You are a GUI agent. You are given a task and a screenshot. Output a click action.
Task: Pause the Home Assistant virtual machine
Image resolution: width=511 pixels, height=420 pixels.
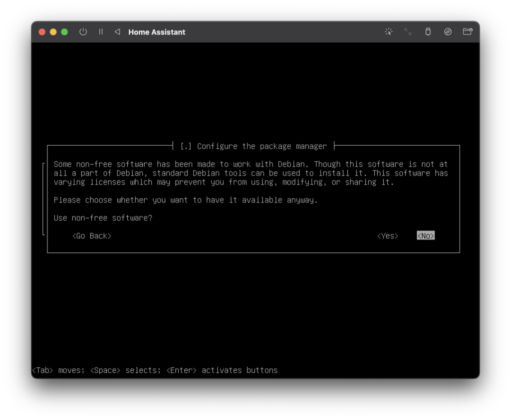(x=101, y=31)
